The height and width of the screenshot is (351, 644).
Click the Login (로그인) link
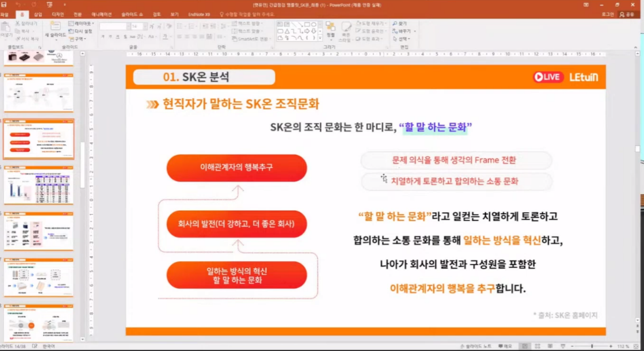coord(608,14)
